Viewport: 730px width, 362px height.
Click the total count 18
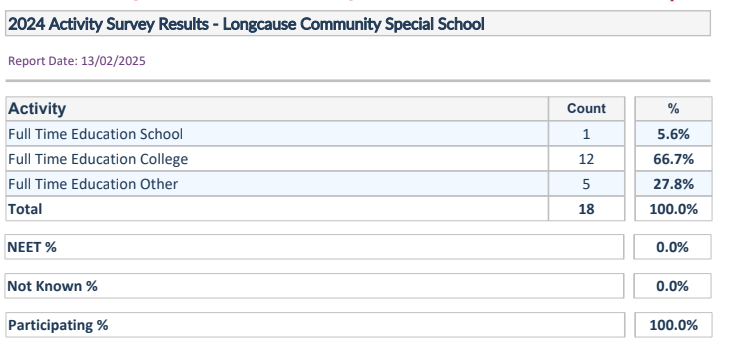click(586, 209)
